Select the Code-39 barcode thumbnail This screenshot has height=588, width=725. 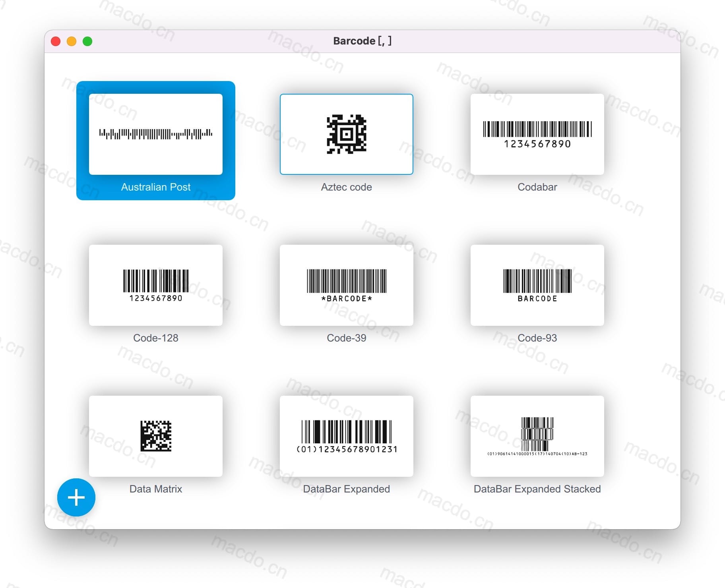[347, 285]
